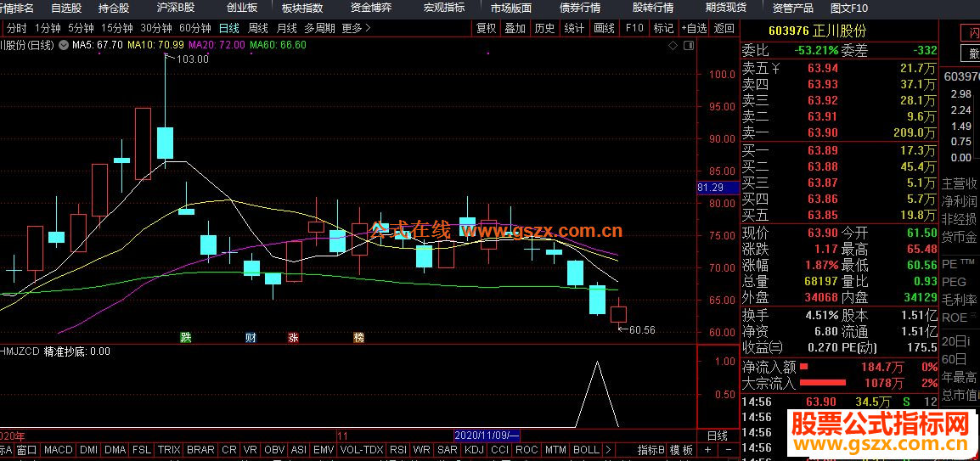Select the 日线 daily chart tab

click(228, 28)
